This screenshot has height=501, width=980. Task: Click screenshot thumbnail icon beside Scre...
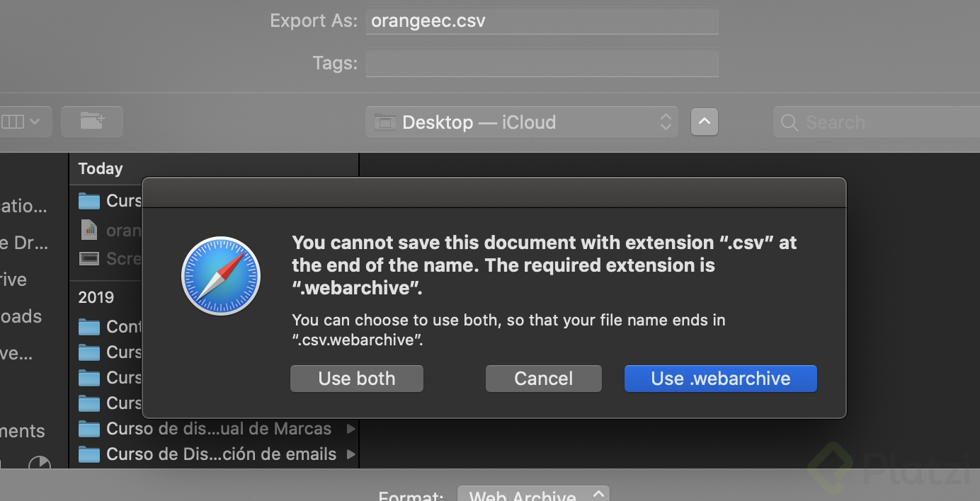pyautogui.click(x=89, y=259)
